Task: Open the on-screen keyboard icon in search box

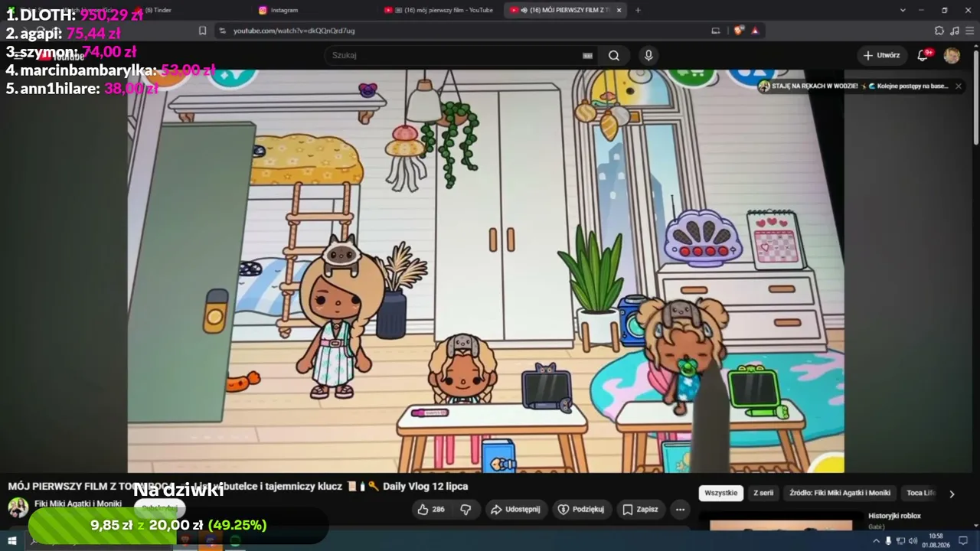Action: [587, 55]
